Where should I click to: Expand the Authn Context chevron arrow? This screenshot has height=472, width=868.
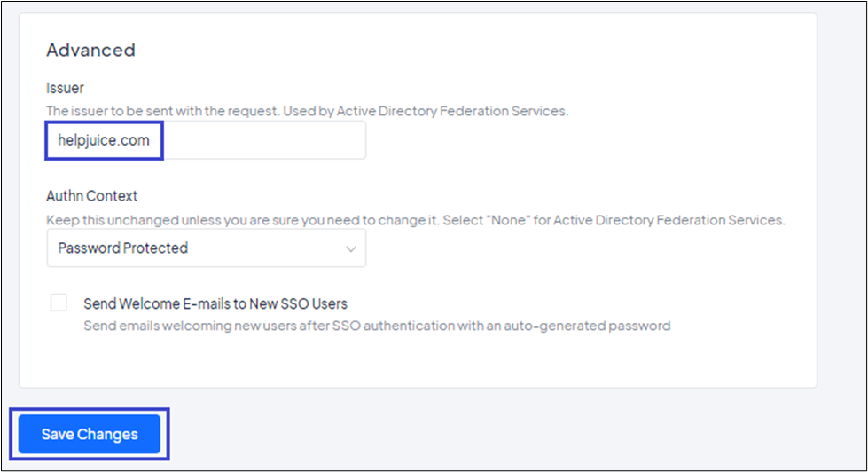(x=351, y=248)
